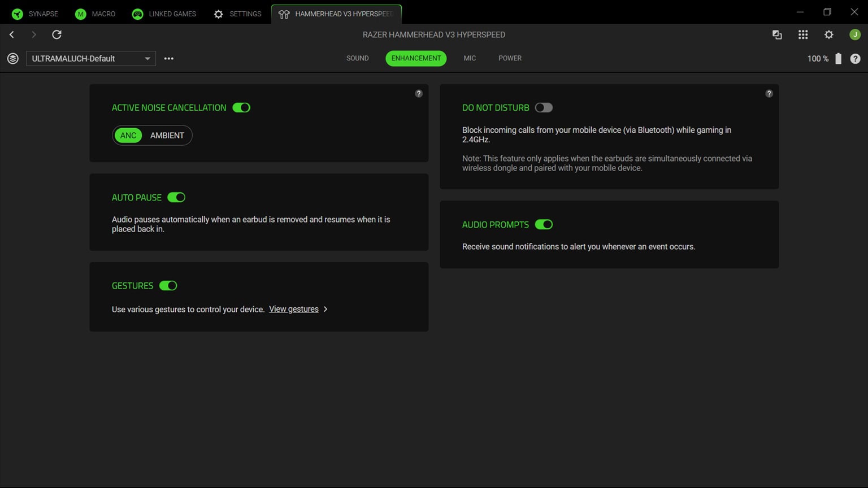Open the Settings tab

click(237, 14)
